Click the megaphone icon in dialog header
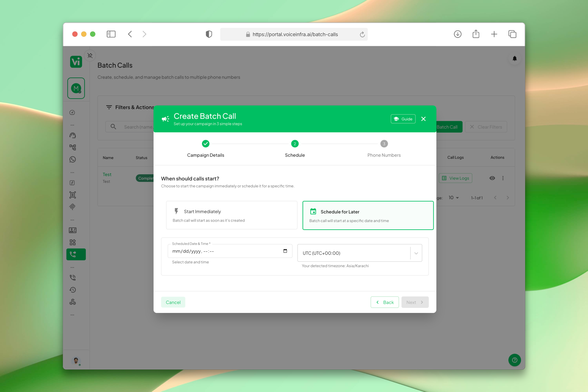This screenshot has width=588, height=392. 165,119
